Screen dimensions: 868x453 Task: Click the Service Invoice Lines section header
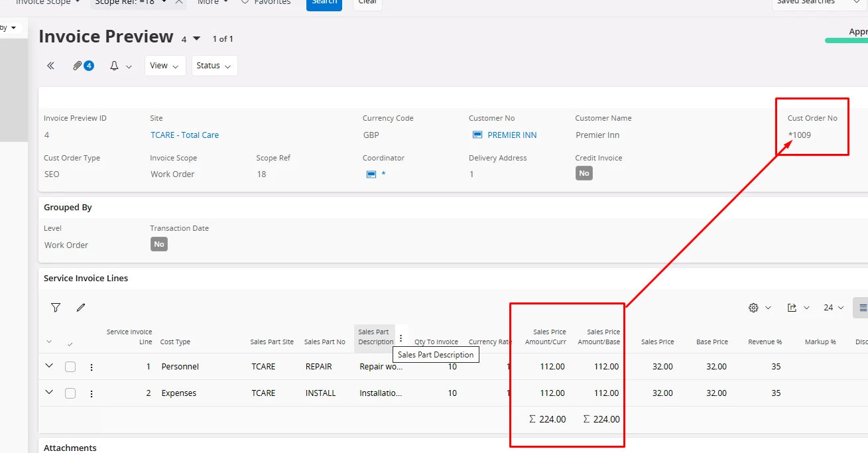pyautogui.click(x=86, y=279)
